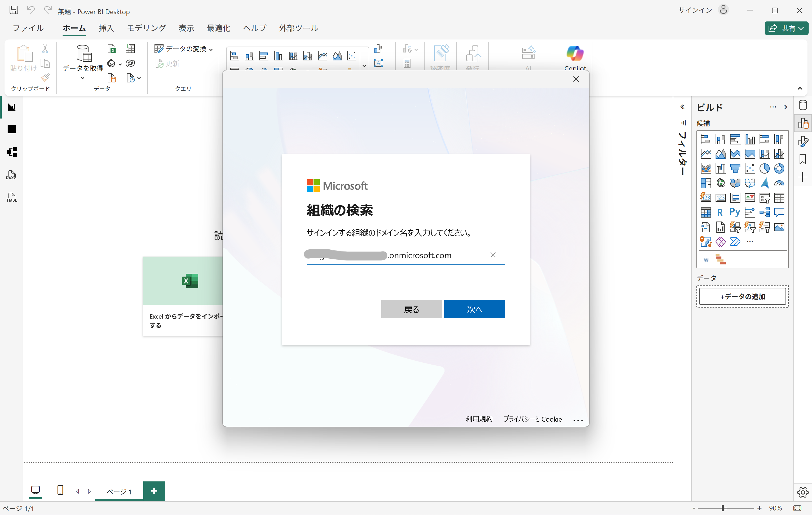Click the 次へ button
The image size is (812, 515).
pos(474,309)
